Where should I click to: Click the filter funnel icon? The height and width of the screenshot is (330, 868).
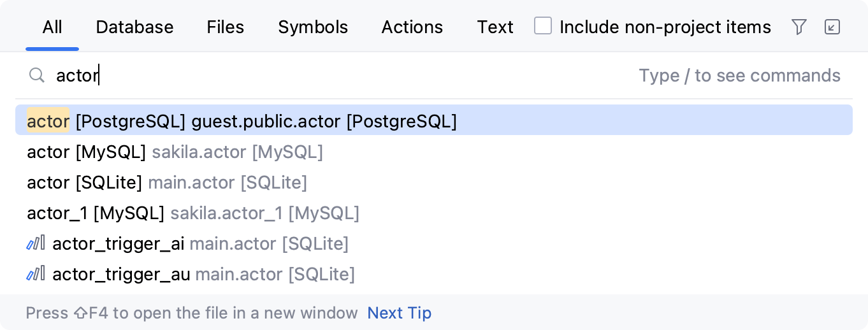pos(799,27)
